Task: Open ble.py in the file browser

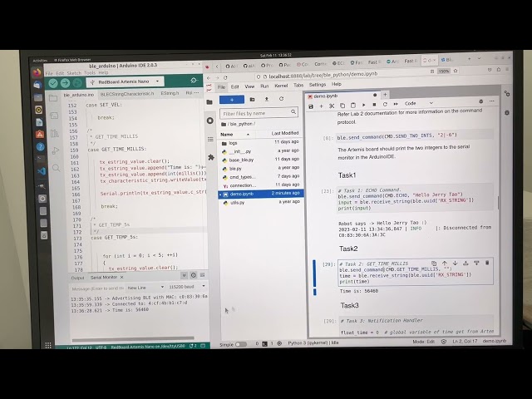Action: [x=260, y=168]
